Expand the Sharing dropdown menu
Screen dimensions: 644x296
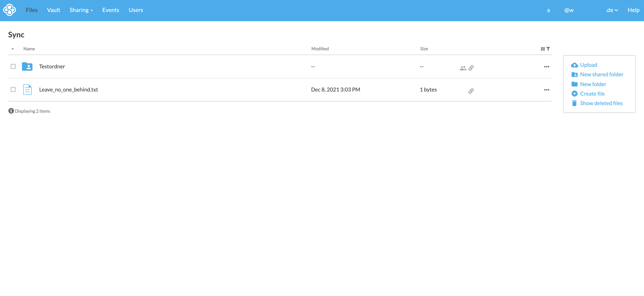coord(81,10)
